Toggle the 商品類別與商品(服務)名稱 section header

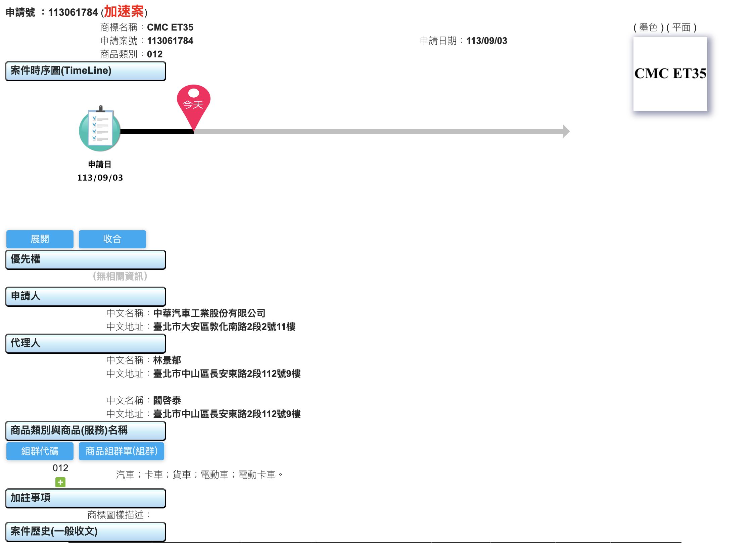pos(86,431)
